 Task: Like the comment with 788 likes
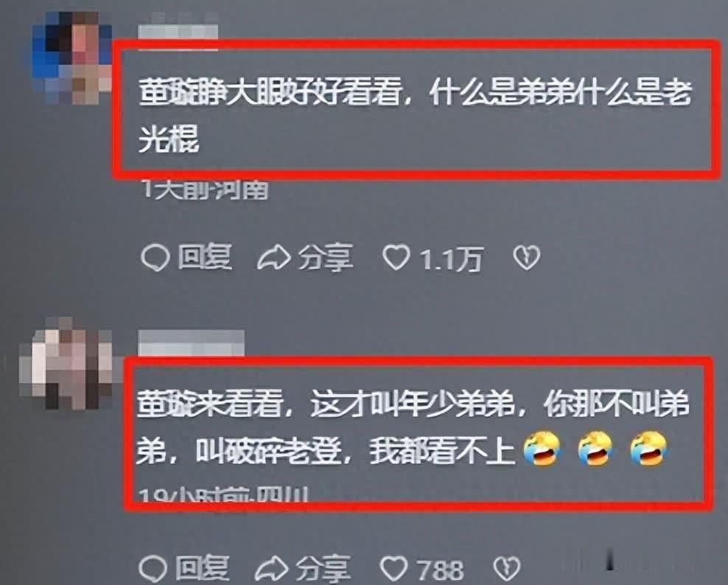(x=394, y=569)
